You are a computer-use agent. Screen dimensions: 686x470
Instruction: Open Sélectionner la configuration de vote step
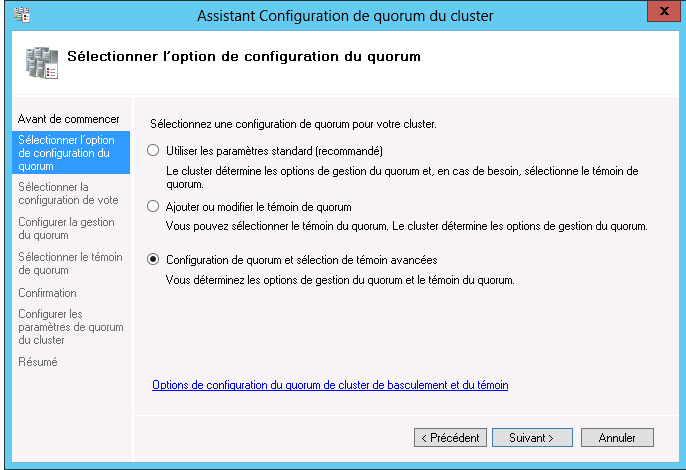[68, 193]
